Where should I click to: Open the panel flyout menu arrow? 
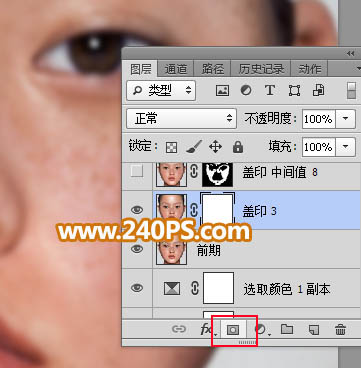(x=358, y=69)
